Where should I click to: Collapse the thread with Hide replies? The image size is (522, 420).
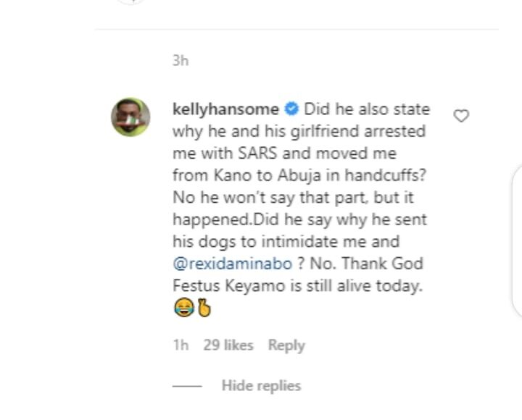261,386
